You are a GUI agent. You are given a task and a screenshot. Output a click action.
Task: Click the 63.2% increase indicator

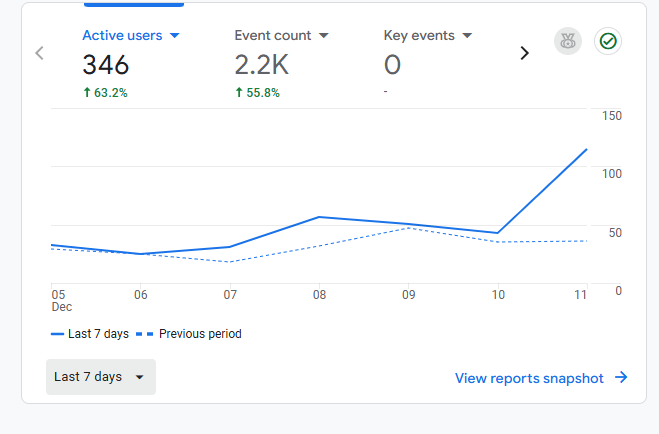click(105, 92)
